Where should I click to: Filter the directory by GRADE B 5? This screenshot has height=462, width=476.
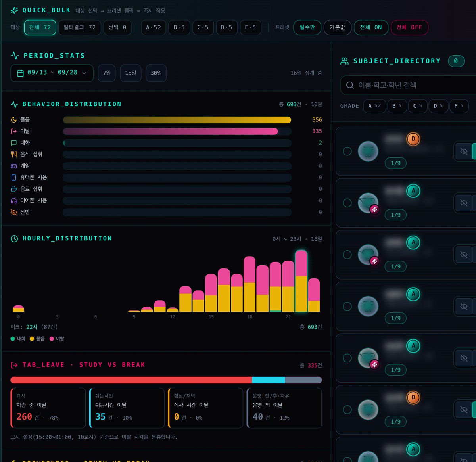tap(397, 106)
